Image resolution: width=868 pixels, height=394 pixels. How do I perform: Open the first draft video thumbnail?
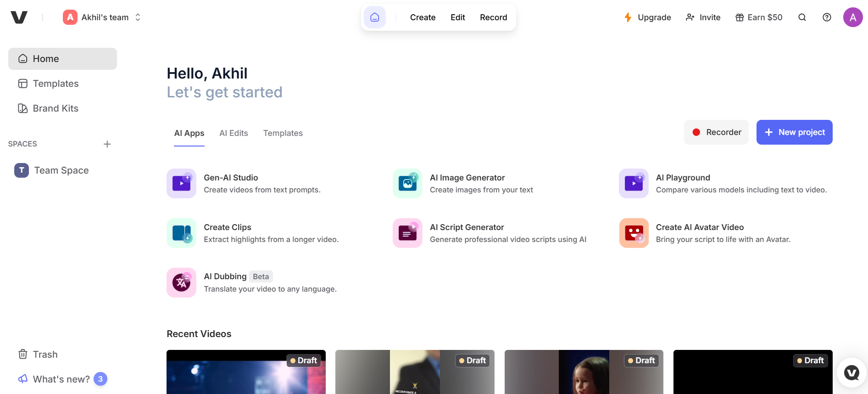[246, 373]
